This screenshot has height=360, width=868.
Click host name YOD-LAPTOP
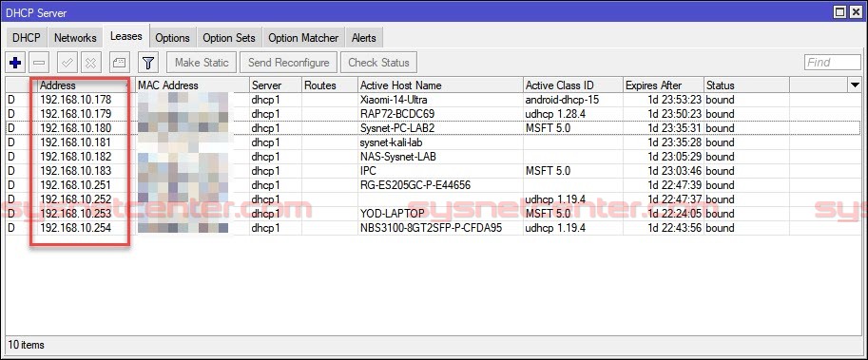pos(393,214)
